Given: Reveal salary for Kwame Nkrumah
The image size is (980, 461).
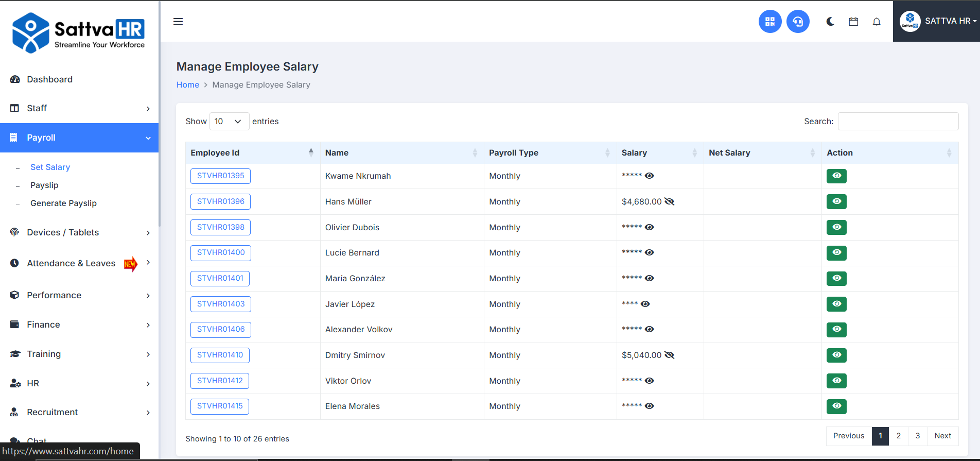Looking at the screenshot, I should pos(650,176).
